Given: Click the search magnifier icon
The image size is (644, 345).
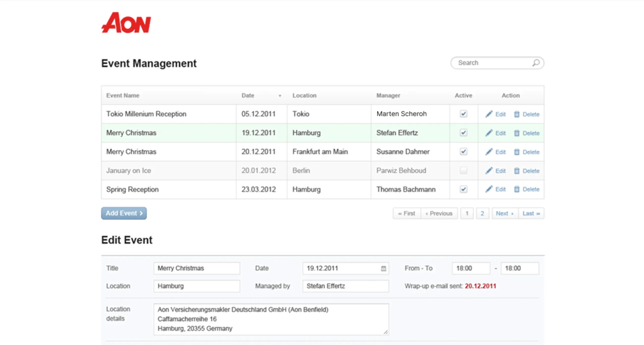Looking at the screenshot, I should (x=536, y=63).
